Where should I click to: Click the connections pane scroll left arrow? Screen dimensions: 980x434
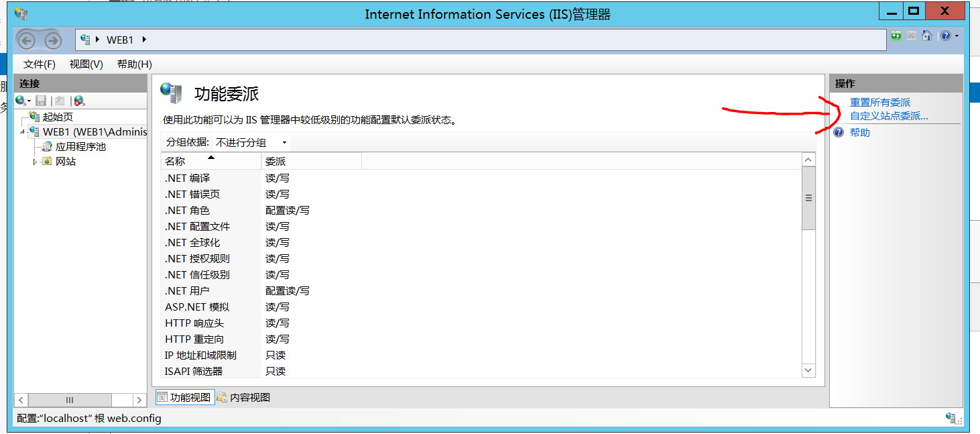click(x=21, y=399)
